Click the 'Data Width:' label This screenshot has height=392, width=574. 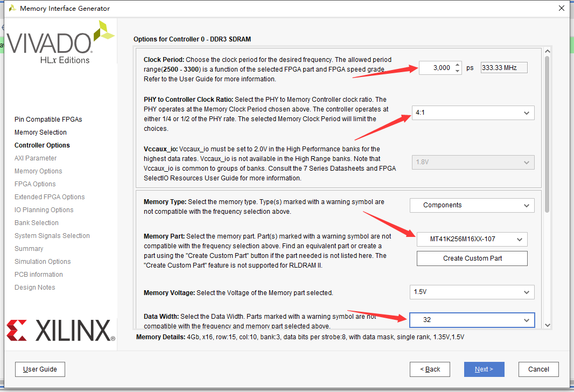[x=161, y=317]
